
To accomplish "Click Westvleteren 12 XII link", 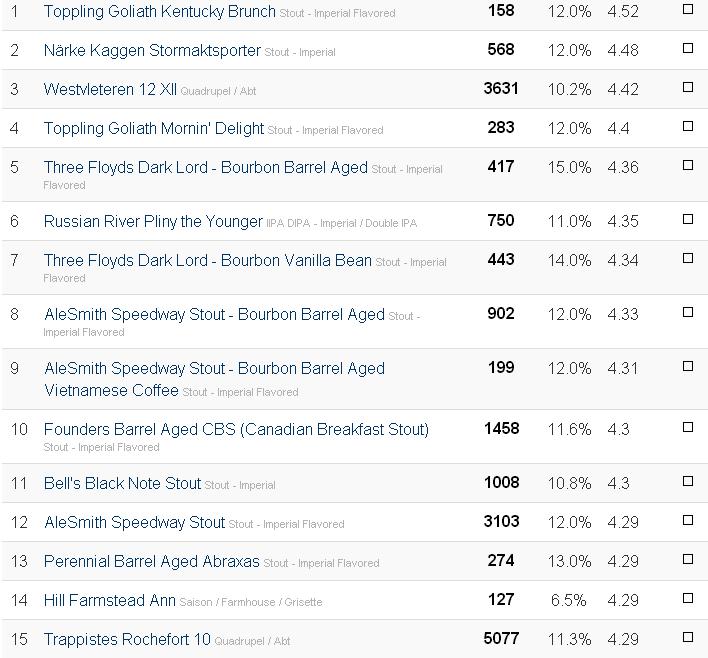I will pyautogui.click(x=110, y=89).
